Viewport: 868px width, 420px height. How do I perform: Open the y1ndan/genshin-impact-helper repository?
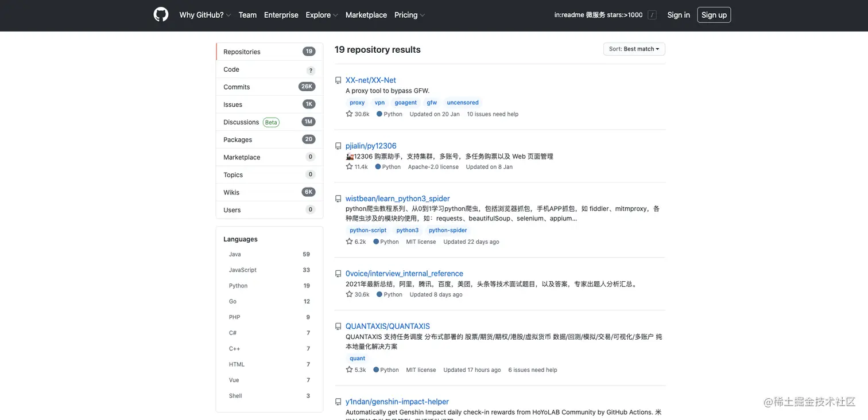[x=397, y=402]
